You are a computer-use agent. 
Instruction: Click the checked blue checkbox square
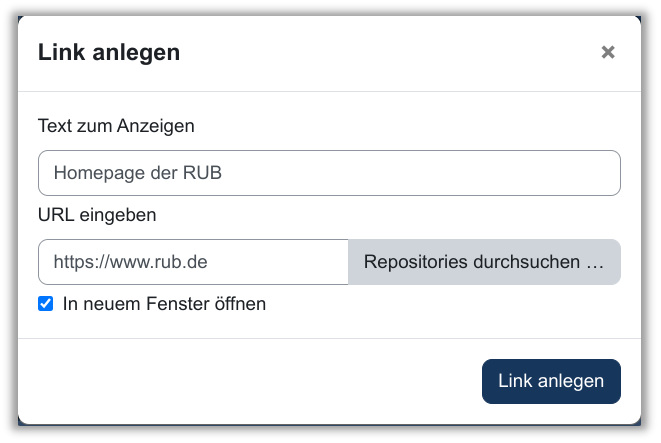coord(46,303)
